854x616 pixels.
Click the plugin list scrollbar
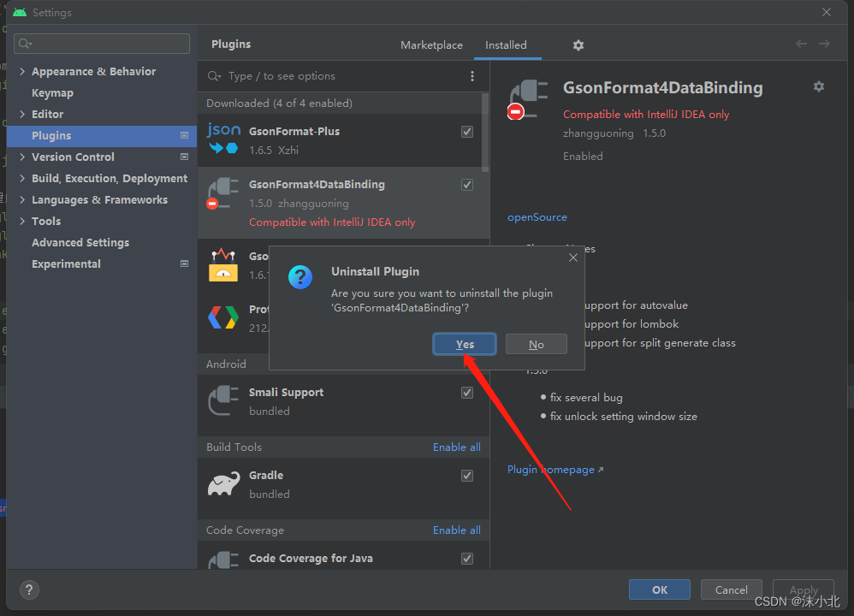484,133
